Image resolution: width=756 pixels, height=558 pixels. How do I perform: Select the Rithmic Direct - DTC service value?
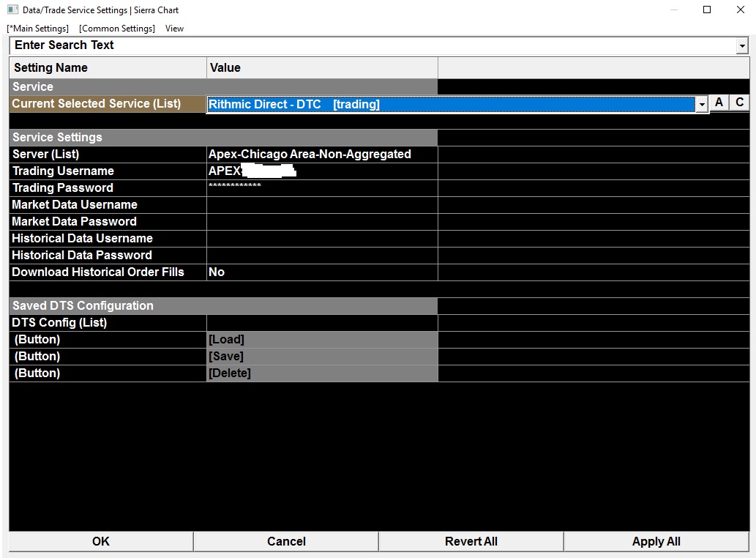click(x=450, y=104)
